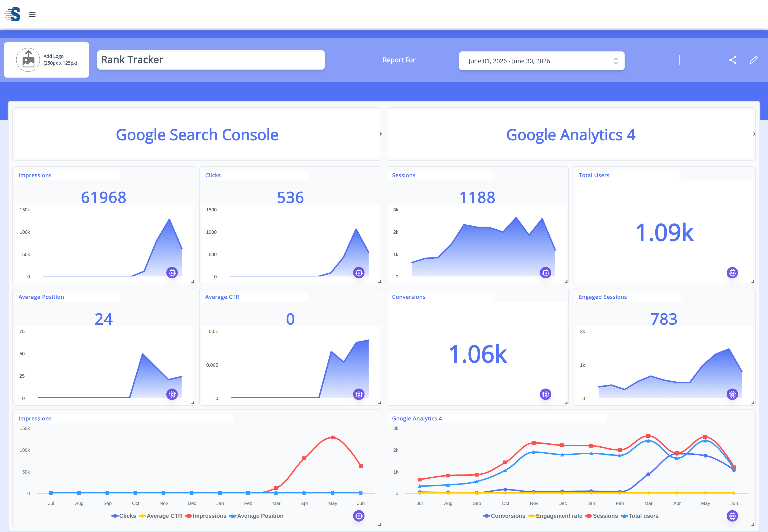Screen dimensions: 768x532
Task: Select the Clicks card title
Action: pos(213,175)
